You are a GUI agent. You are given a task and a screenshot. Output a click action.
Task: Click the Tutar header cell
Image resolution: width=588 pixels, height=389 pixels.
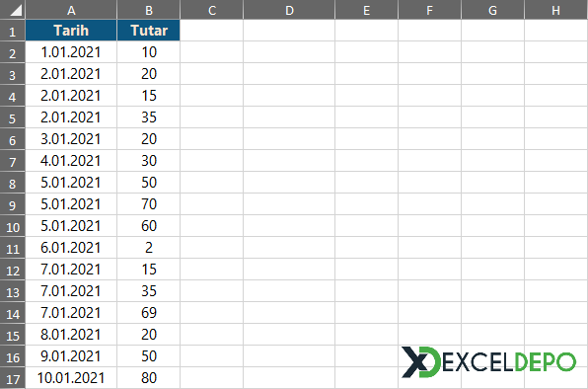pyautogui.click(x=149, y=31)
